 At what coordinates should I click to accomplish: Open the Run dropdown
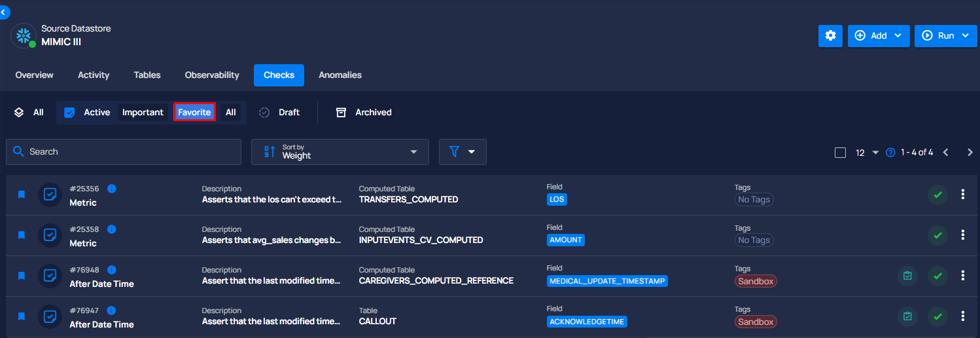point(946,35)
